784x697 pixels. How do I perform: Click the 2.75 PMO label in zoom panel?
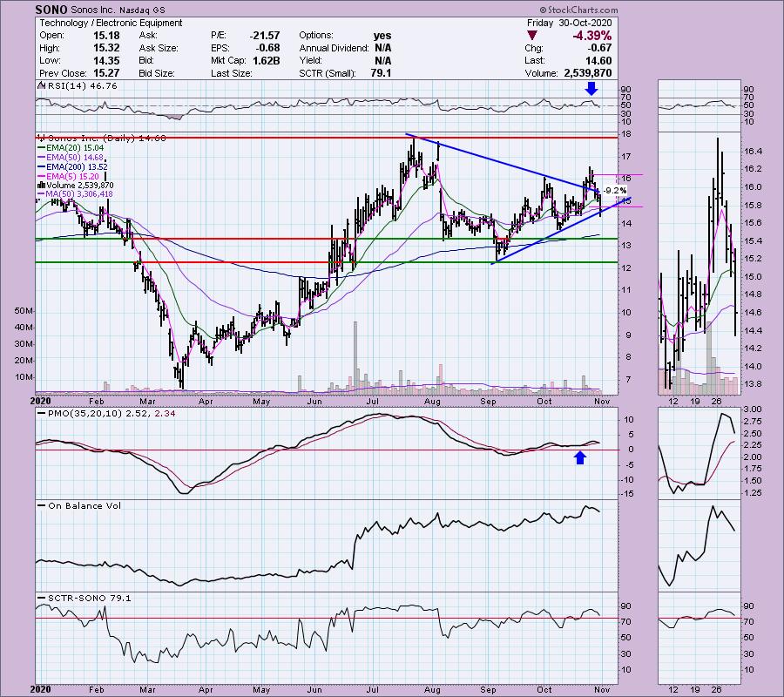753,422
